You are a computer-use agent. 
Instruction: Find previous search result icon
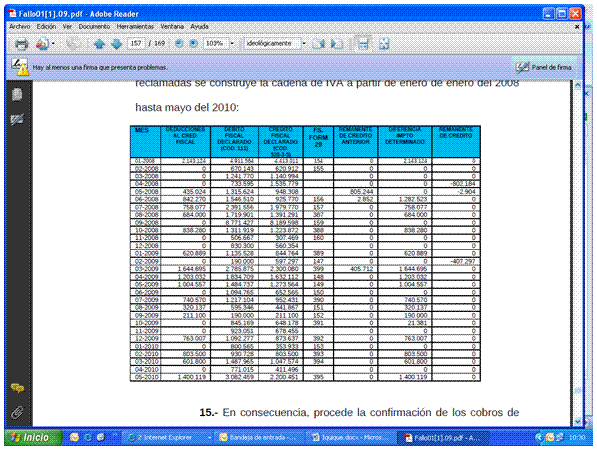pyautogui.click(x=318, y=44)
